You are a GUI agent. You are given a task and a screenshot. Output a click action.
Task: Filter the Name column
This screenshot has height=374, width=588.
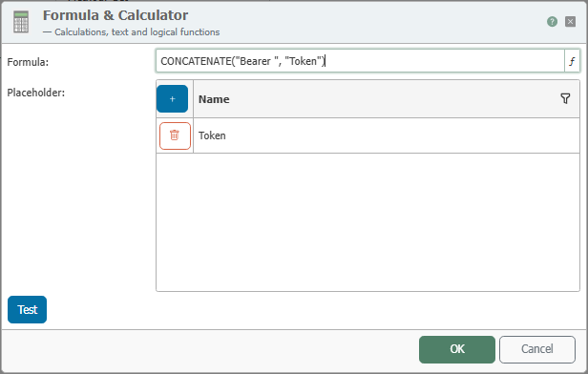[565, 98]
